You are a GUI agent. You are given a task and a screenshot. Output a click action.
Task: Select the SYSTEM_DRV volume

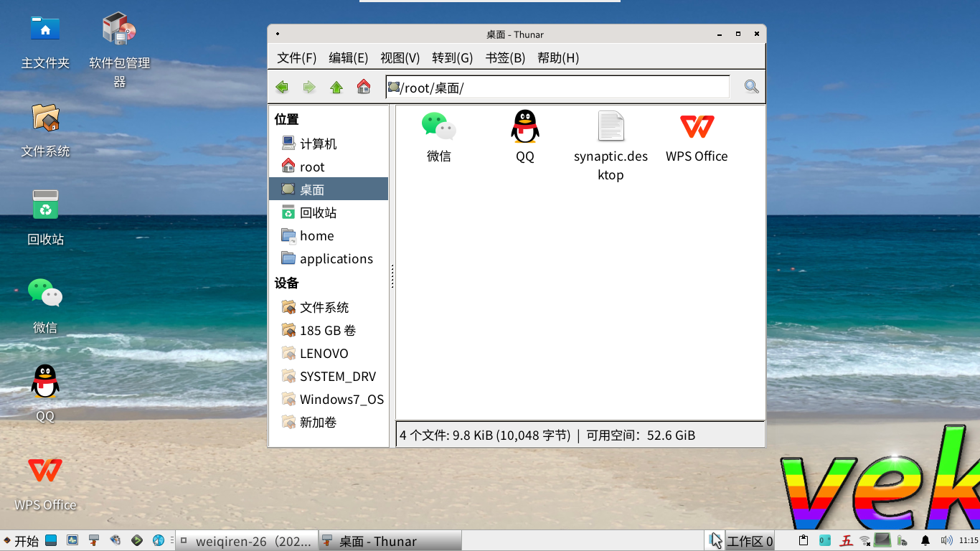point(329,376)
